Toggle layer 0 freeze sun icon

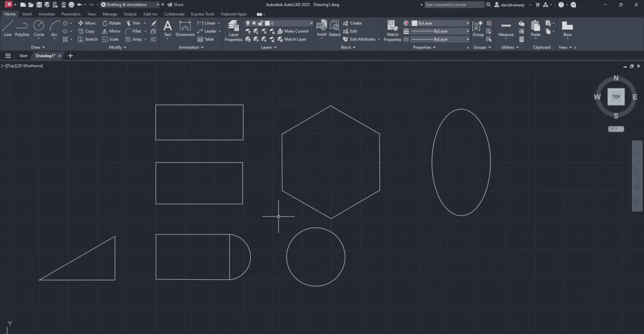254,23
